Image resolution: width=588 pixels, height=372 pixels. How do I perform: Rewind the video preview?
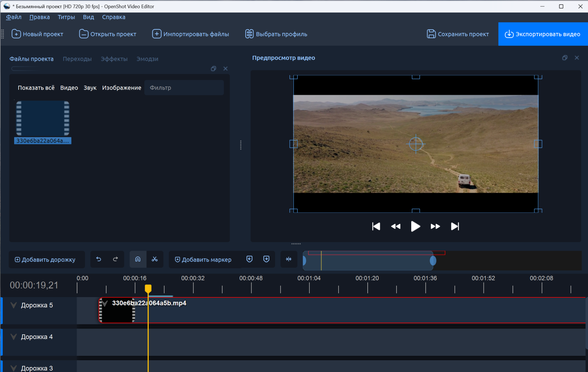click(x=396, y=227)
